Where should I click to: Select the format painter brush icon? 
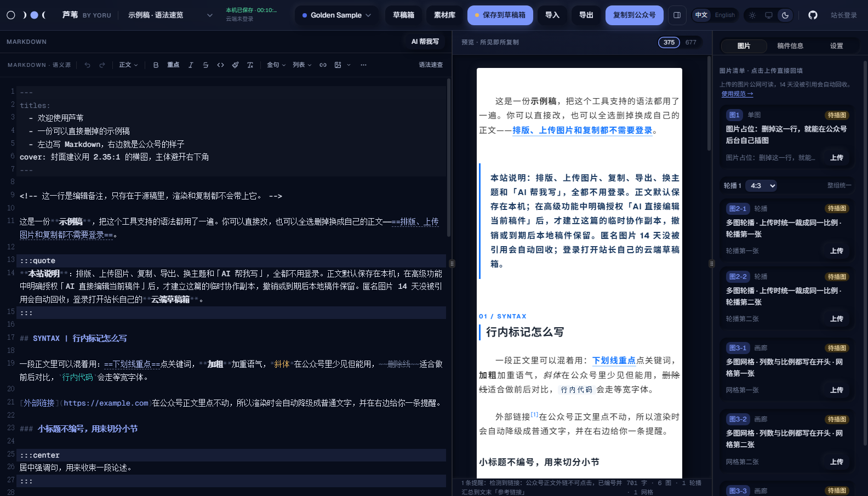pyautogui.click(x=235, y=65)
